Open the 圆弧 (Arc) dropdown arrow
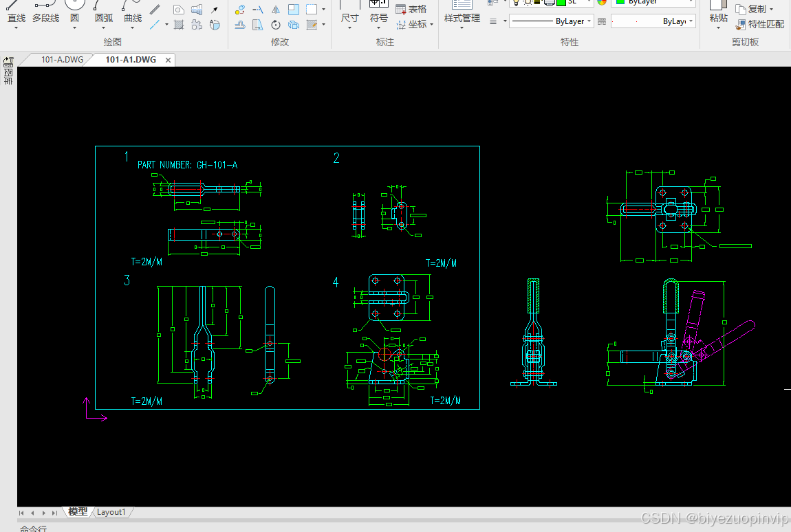 pos(104,28)
